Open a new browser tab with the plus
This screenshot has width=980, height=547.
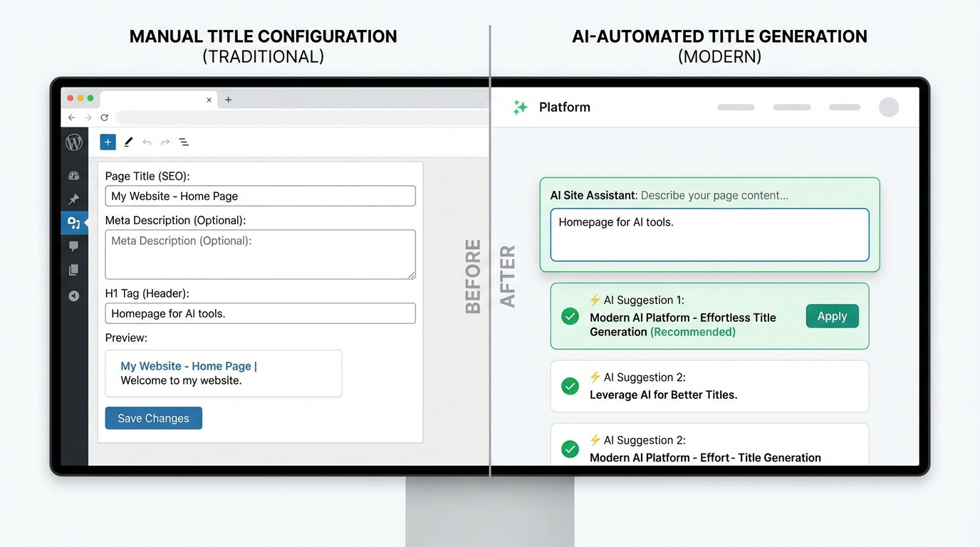[x=228, y=100]
